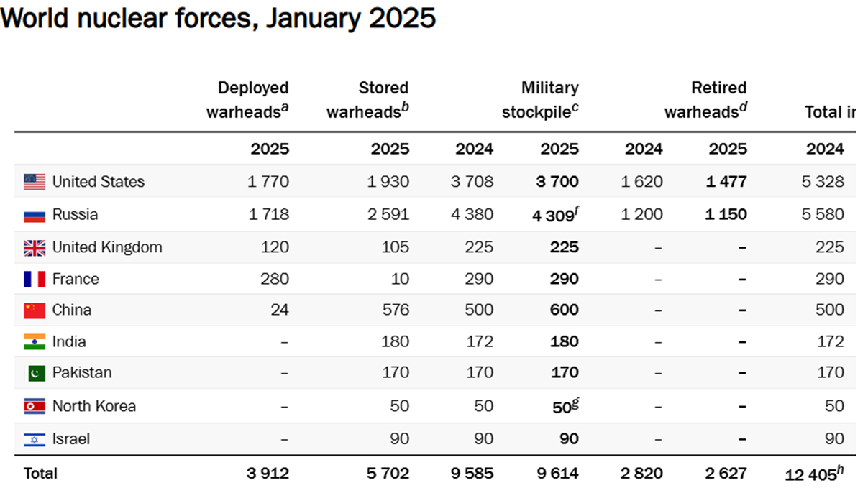Click the Total row label

click(x=41, y=473)
